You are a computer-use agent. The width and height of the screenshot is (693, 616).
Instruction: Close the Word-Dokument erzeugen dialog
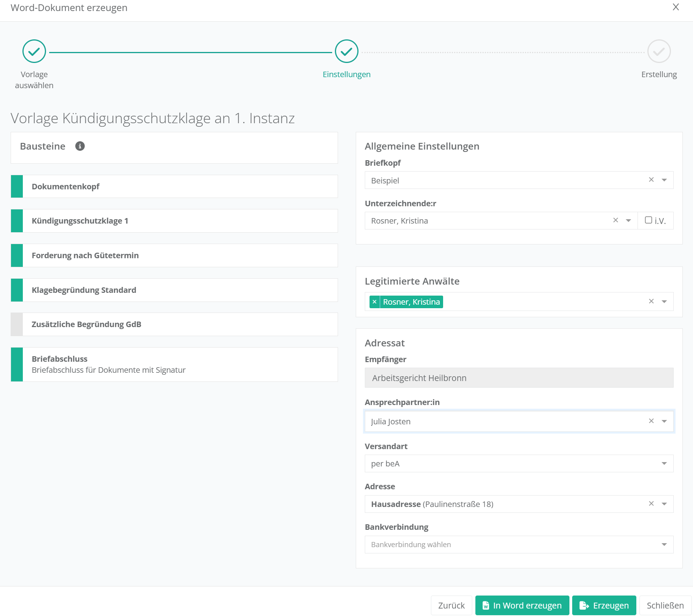click(676, 7)
